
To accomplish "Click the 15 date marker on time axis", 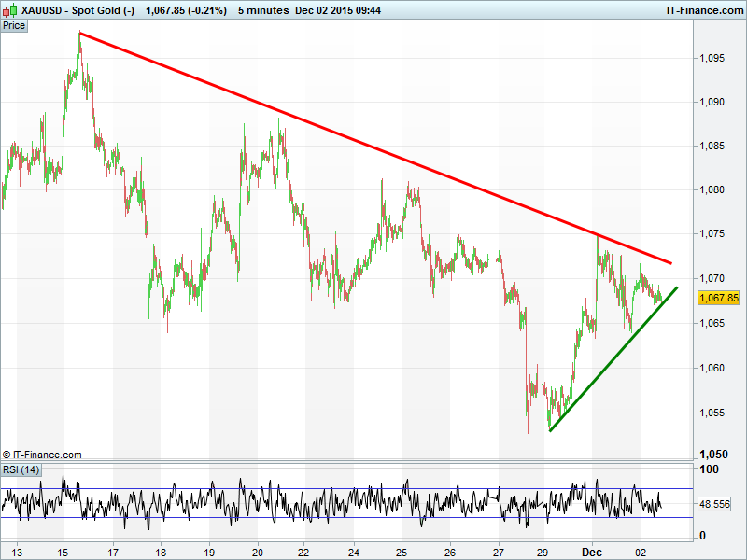I will pyautogui.click(x=63, y=552).
